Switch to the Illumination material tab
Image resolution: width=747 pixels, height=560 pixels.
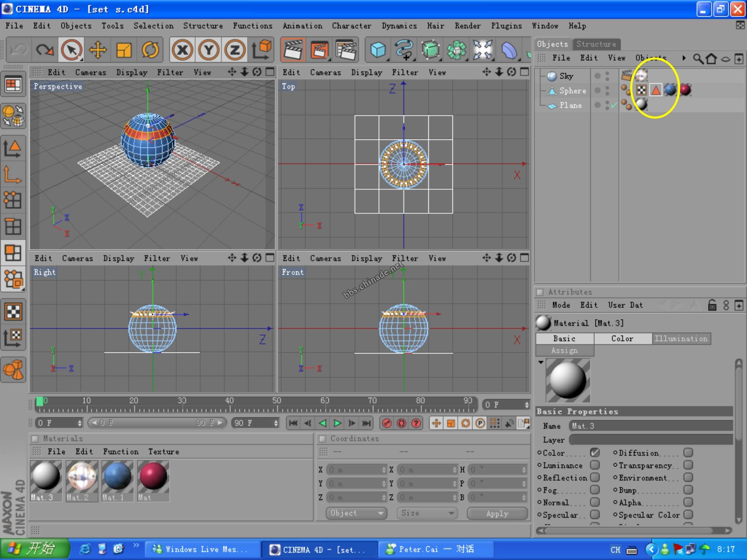click(x=681, y=339)
